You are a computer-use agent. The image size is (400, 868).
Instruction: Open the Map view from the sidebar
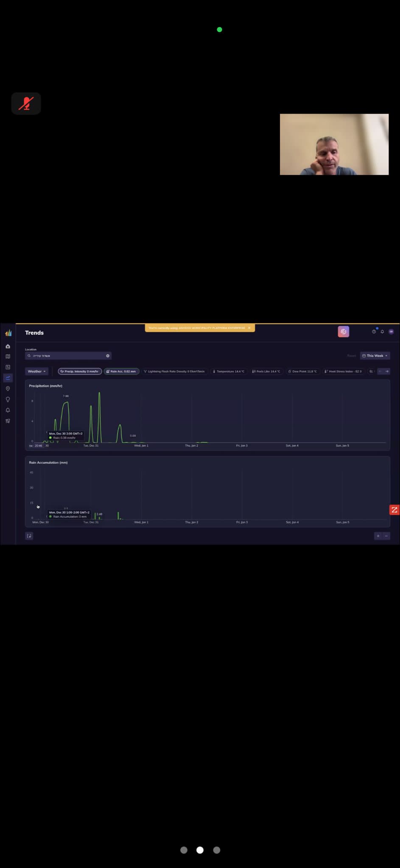click(8, 356)
